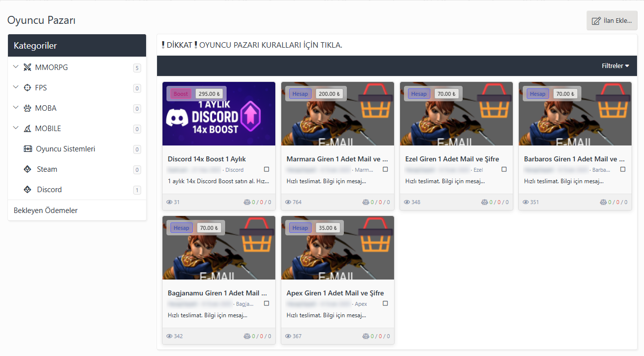Select the MMORPG category label
The width and height of the screenshot is (644, 356).
pos(52,68)
